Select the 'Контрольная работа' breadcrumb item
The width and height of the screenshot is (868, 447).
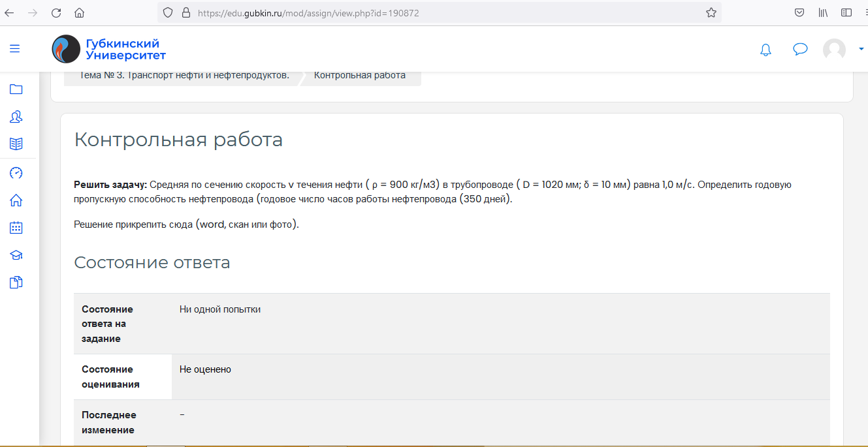click(359, 75)
